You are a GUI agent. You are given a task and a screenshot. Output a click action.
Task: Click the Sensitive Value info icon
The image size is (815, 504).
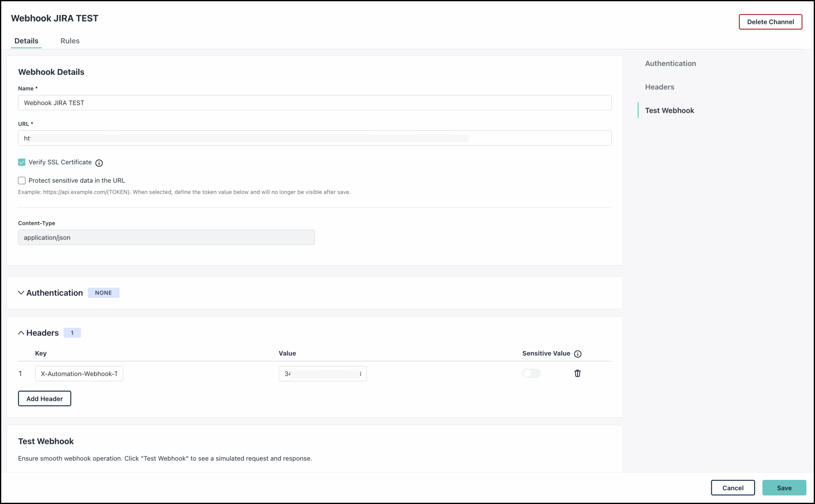[578, 354]
